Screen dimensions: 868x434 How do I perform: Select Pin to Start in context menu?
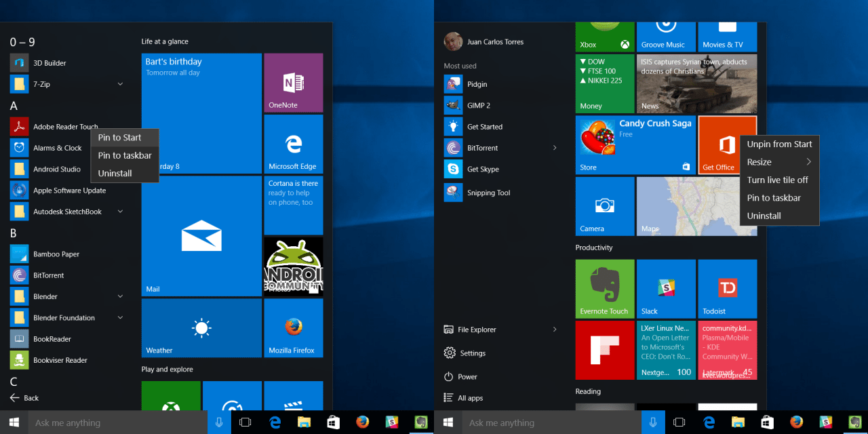(x=125, y=138)
